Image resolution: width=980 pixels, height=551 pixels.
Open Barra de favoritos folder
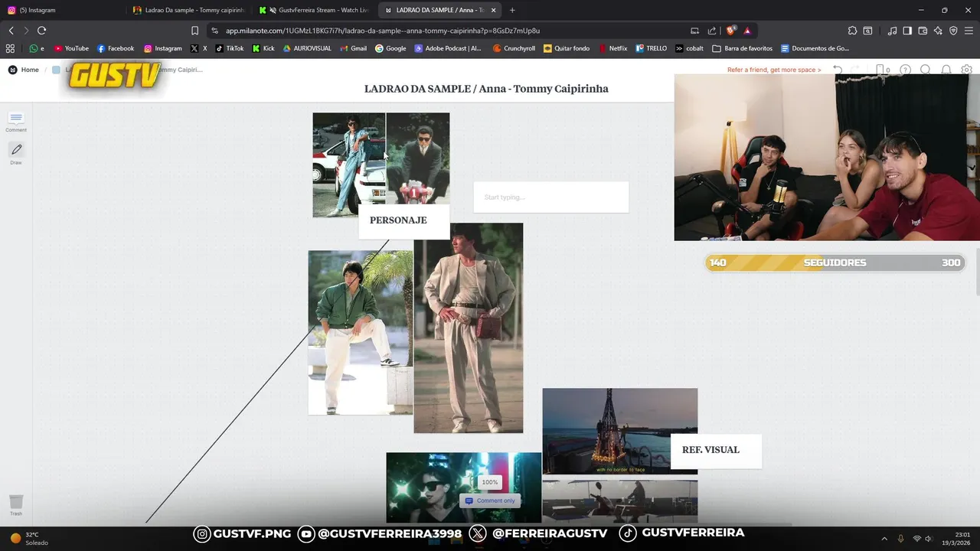point(742,48)
